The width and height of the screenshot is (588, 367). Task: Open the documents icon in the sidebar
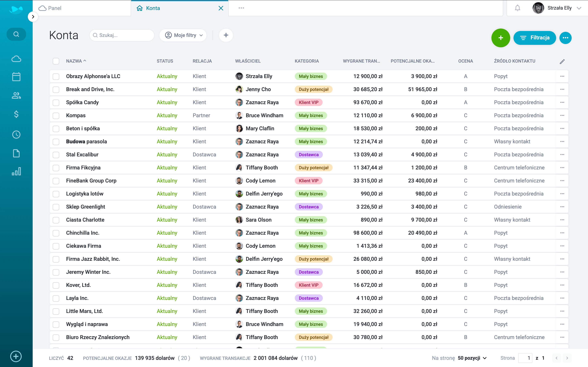(x=16, y=153)
